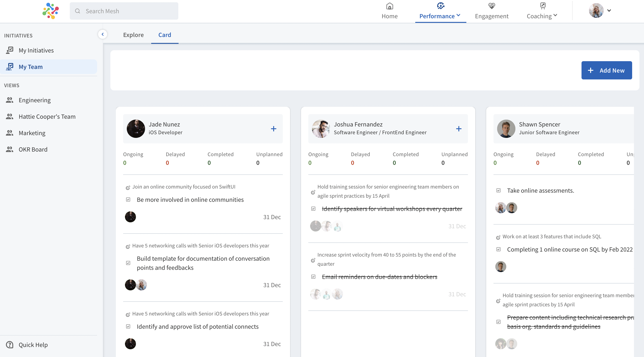Select My Initiatives in the sidebar
Viewport: 644px width, 357px height.
click(49, 50)
